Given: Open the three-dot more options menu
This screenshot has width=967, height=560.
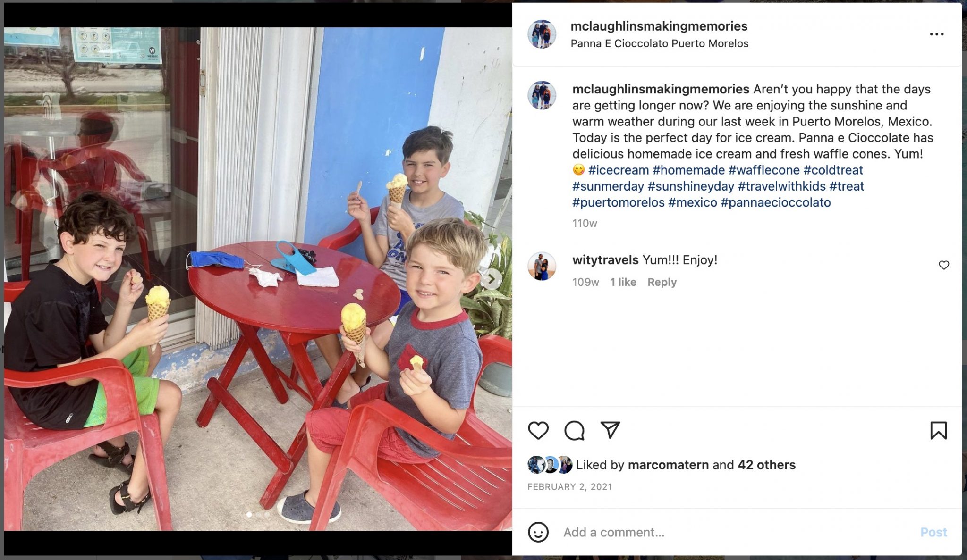Looking at the screenshot, I should [x=936, y=34].
